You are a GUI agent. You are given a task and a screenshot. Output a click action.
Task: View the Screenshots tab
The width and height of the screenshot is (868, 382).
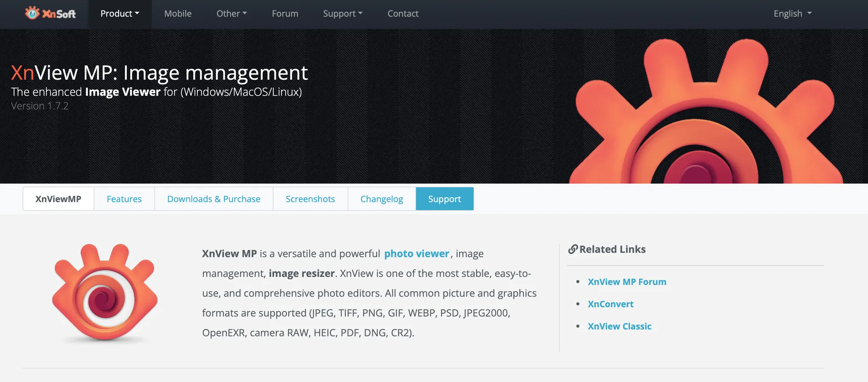pos(310,199)
